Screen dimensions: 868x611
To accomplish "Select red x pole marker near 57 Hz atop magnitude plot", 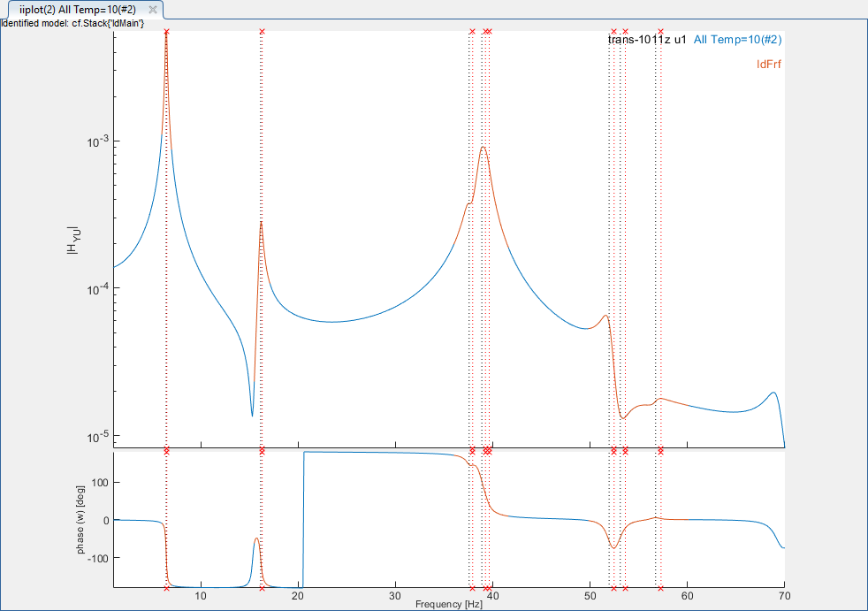I will (660, 32).
